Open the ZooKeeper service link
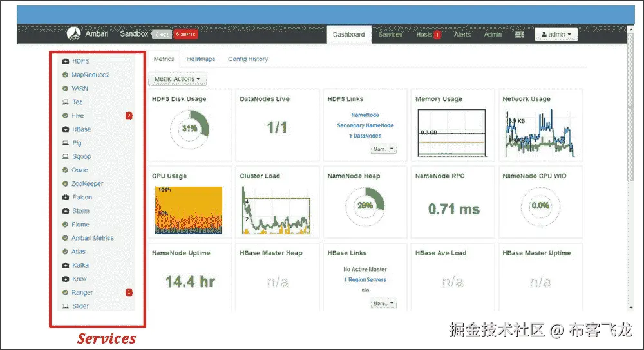644x350 pixels. [87, 183]
